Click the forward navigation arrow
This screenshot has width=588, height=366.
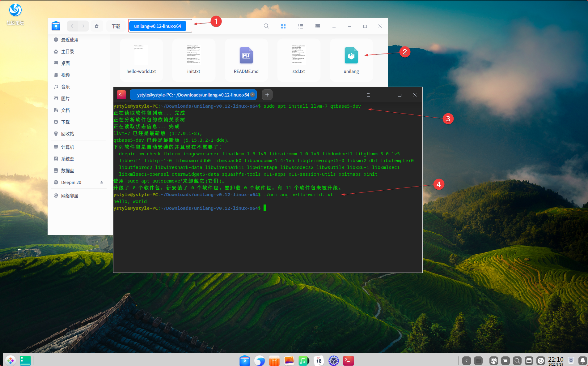pos(83,26)
